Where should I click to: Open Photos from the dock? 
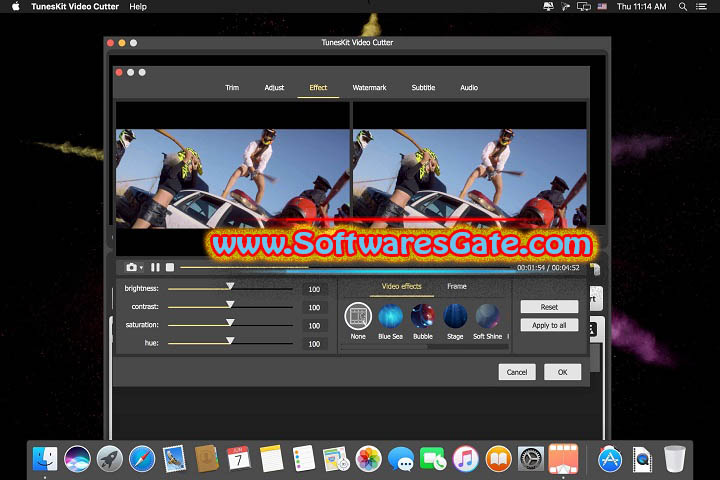pyautogui.click(x=368, y=458)
